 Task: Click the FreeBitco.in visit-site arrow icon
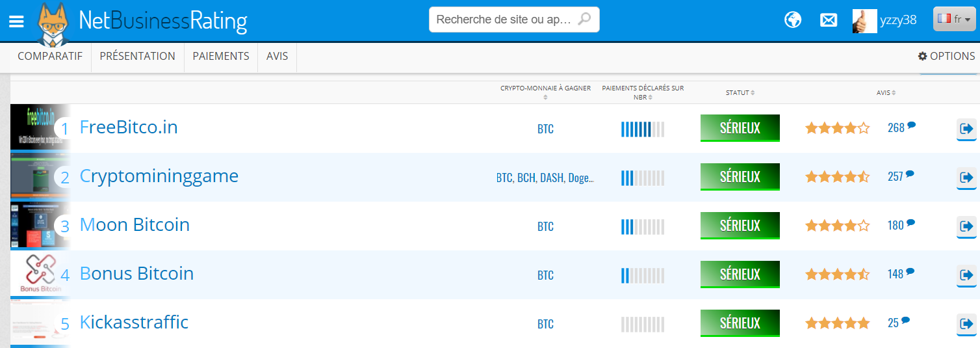pos(966,129)
